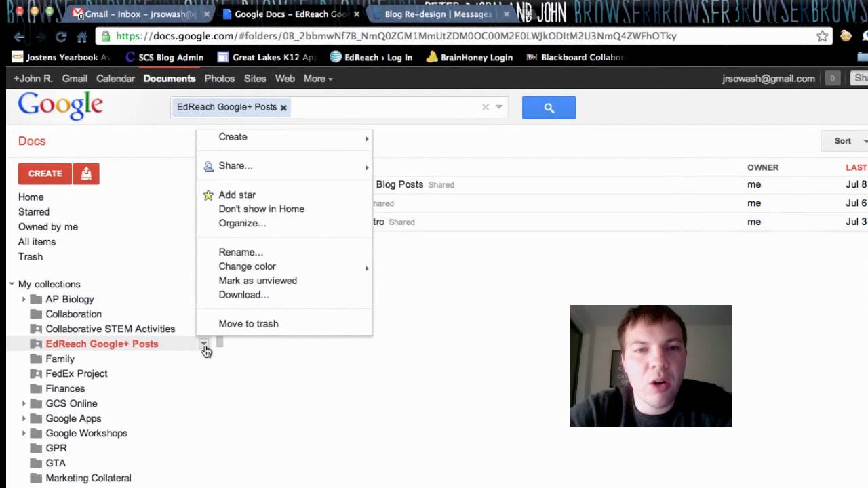Collapse the My collections tree

tap(12, 284)
